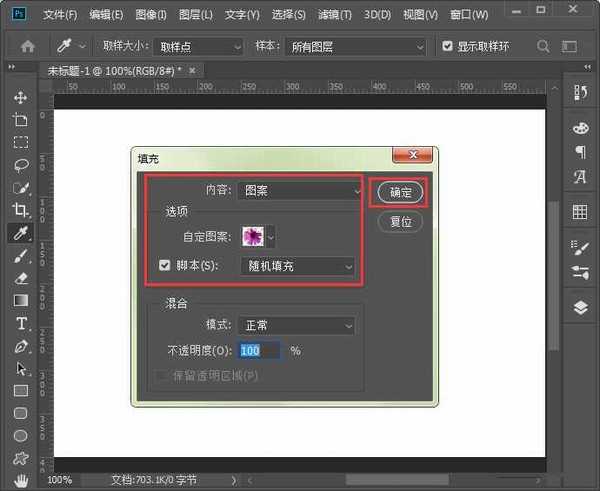The image size is (600, 491).
Task: Select the Horizontal Type tool
Action: pyautogui.click(x=20, y=323)
